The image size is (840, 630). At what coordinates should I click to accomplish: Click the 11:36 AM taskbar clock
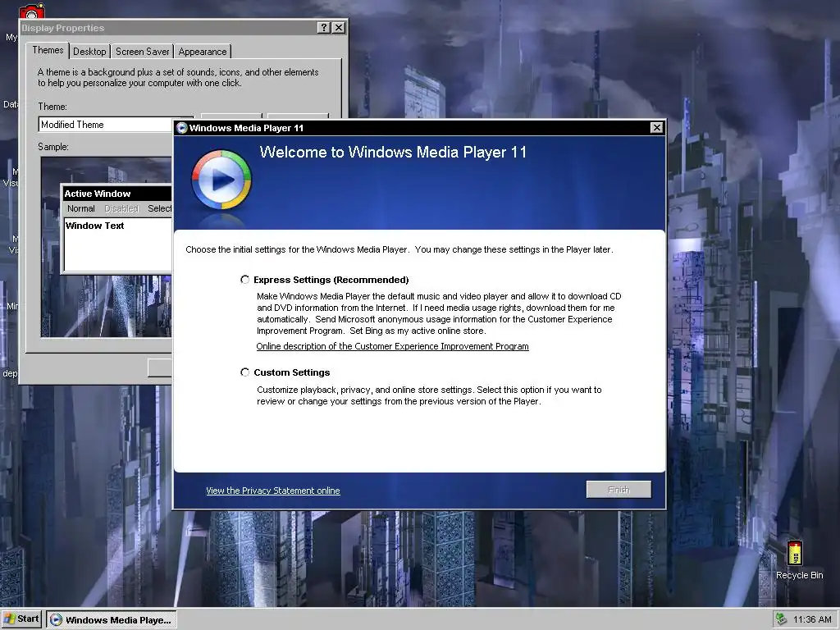(812, 619)
